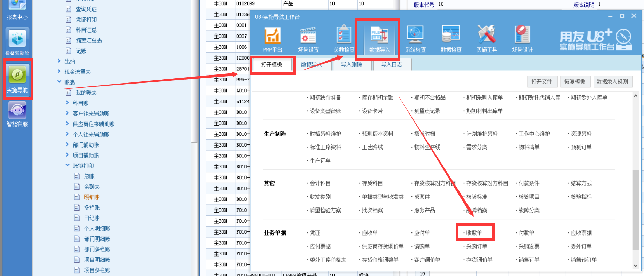
Task: Open the 凭证 template link
Action: 315,233
